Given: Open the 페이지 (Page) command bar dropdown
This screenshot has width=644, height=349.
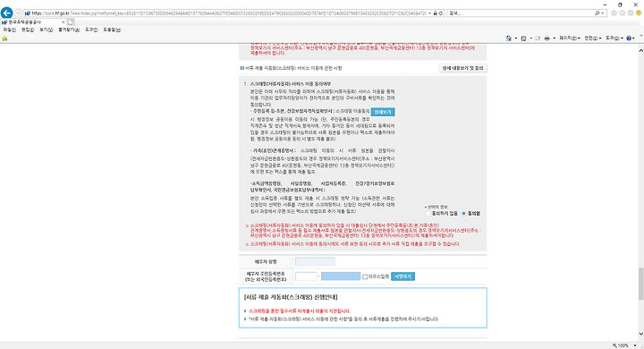Looking at the screenshot, I should 570,38.
